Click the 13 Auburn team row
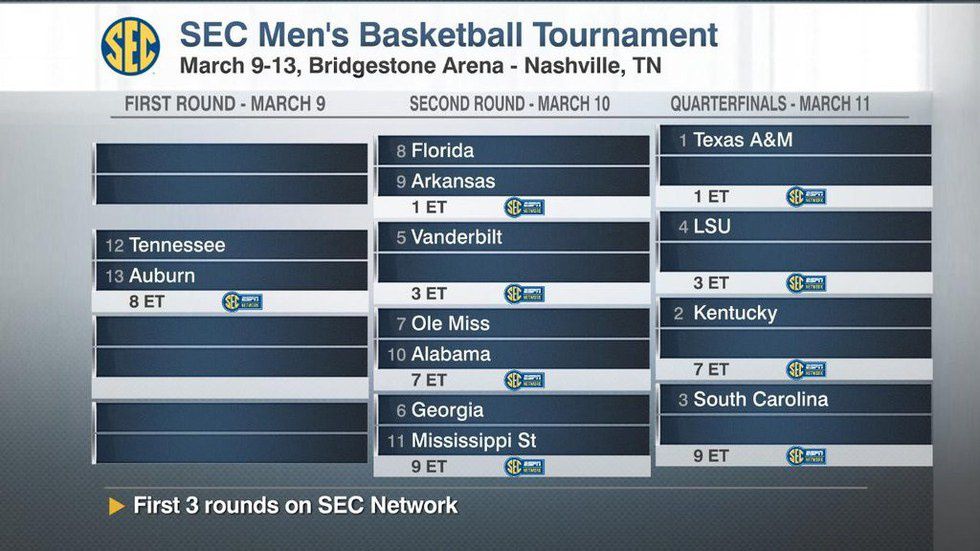The height and width of the screenshot is (551, 980). tap(232, 275)
